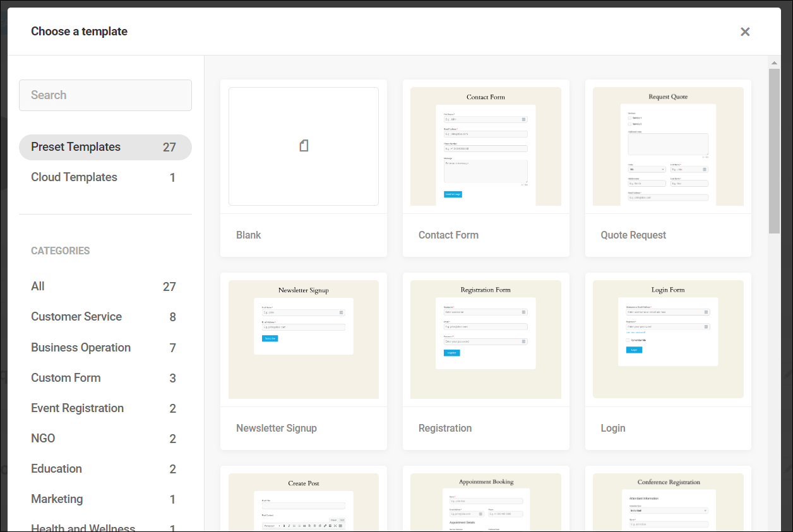Pick the Registration template
The height and width of the screenshot is (532, 793).
pyautogui.click(x=486, y=360)
